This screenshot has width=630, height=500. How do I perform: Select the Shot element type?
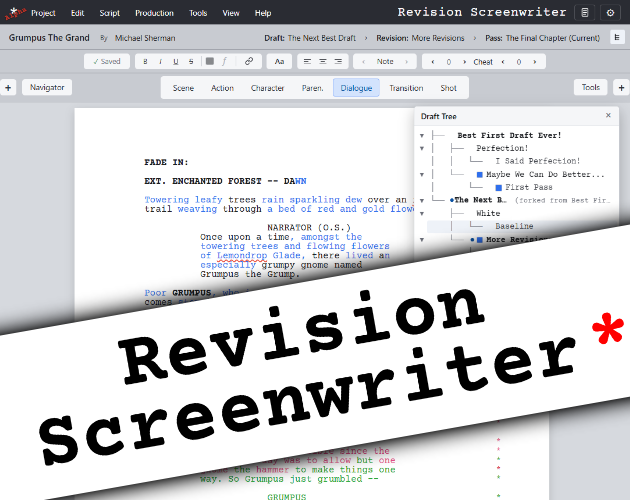tap(448, 88)
